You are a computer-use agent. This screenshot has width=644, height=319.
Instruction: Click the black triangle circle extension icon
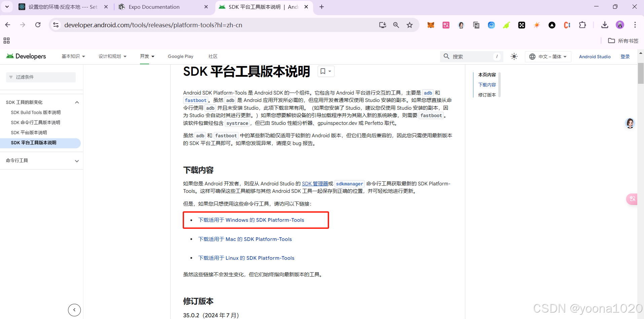pyautogui.click(x=552, y=25)
